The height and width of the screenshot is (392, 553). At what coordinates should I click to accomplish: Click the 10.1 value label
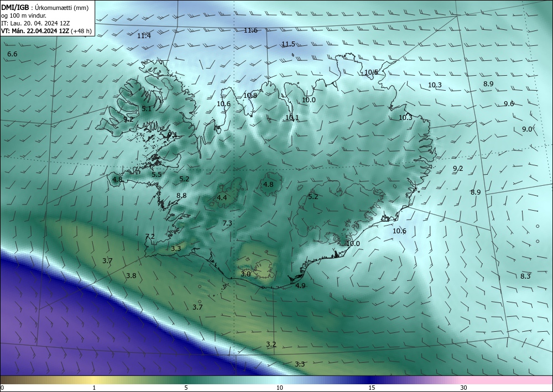[x=292, y=118]
